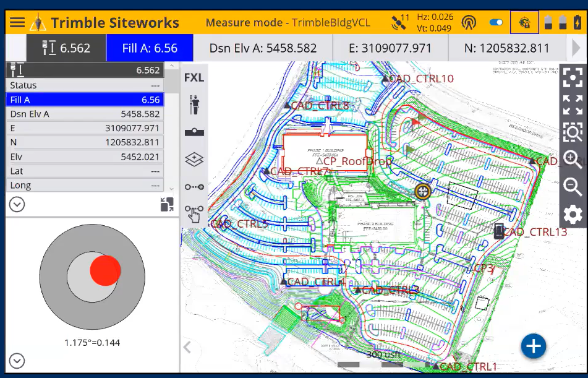Image resolution: width=588 pixels, height=378 pixels.
Task: Click the N row in info panel
Action: (x=85, y=142)
